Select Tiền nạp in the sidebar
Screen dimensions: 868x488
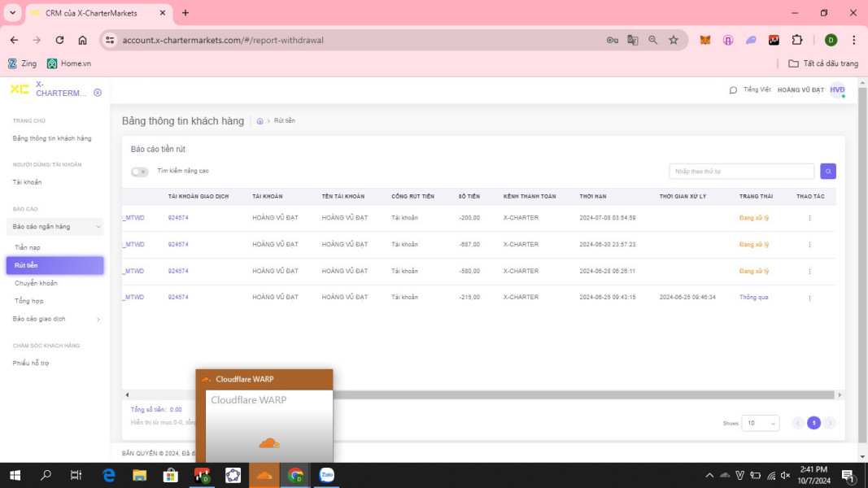point(28,247)
